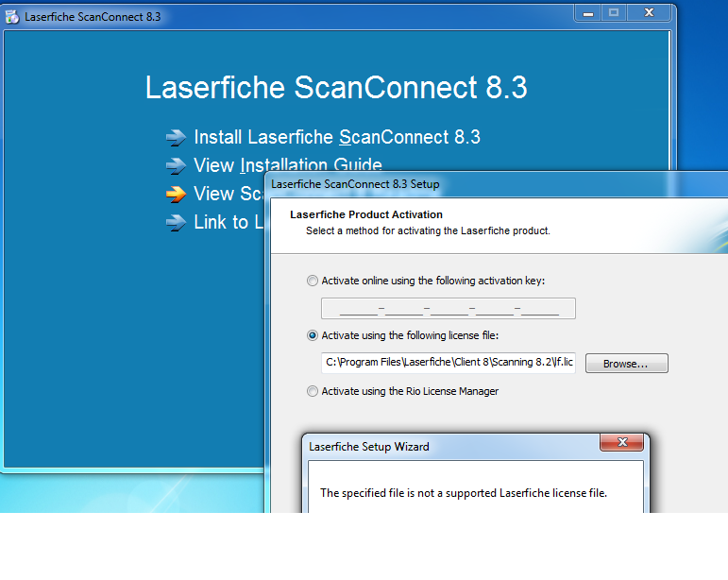Select Activate using the Rio License Manager
Image resolution: width=728 pixels, height=580 pixels.
click(313, 391)
